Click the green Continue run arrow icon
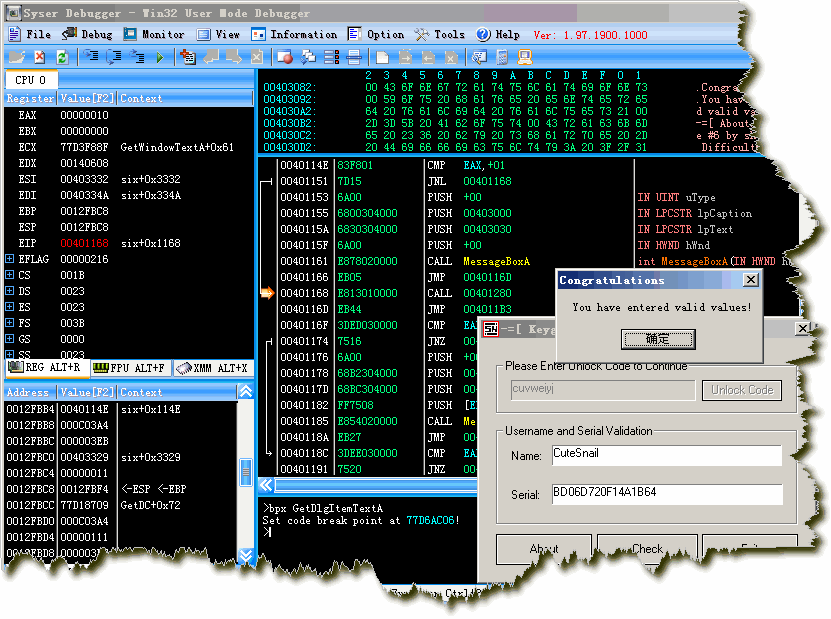Screen dimensions: 831x619 click(160, 57)
